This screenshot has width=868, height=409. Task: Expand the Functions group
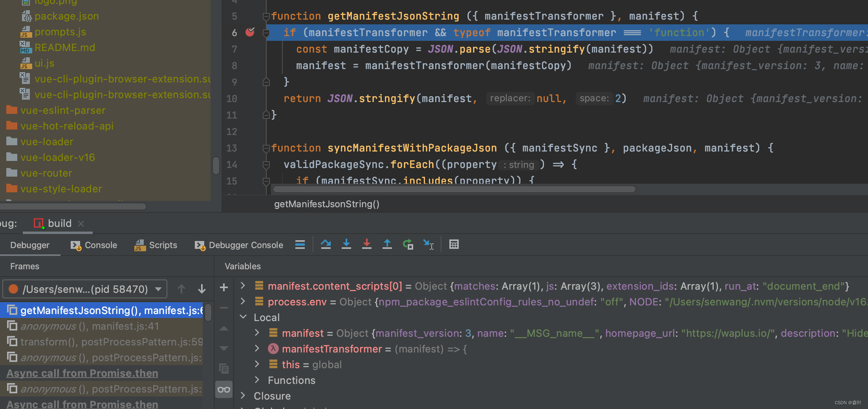pyautogui.click(x=257, y=380)
